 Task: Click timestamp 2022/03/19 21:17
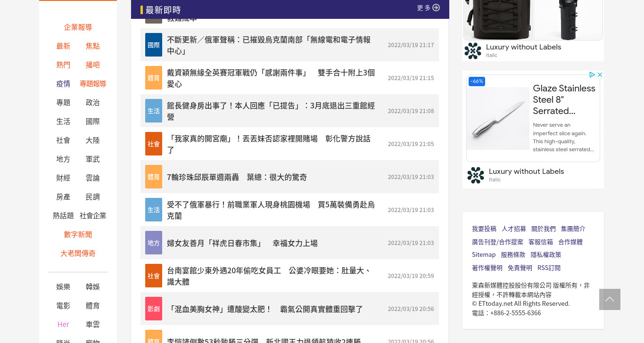[x=411, y=45]
